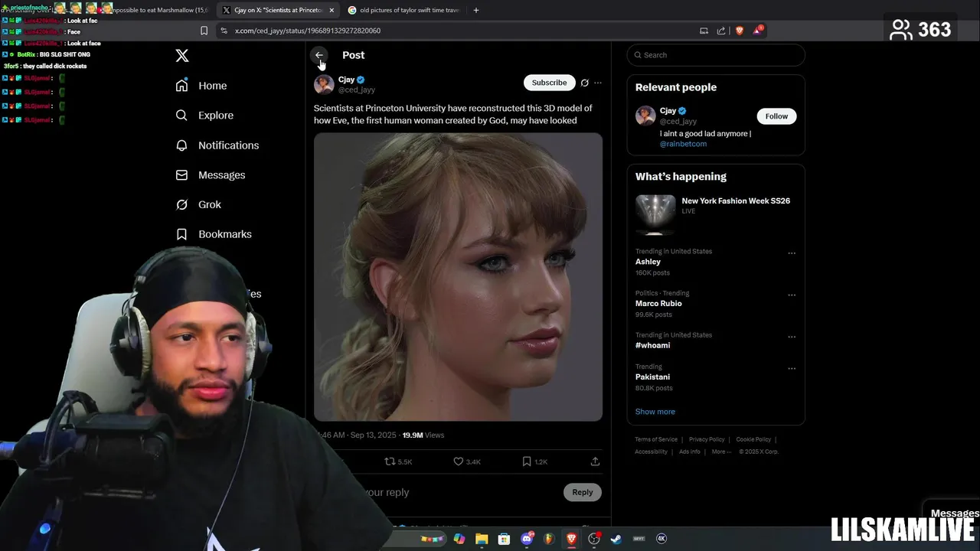Image resolution: width=980 pixels, height=551 pixels.
Task: Click the Sep 13, 2025 timestamp
Action: click(x=373, y=435)
